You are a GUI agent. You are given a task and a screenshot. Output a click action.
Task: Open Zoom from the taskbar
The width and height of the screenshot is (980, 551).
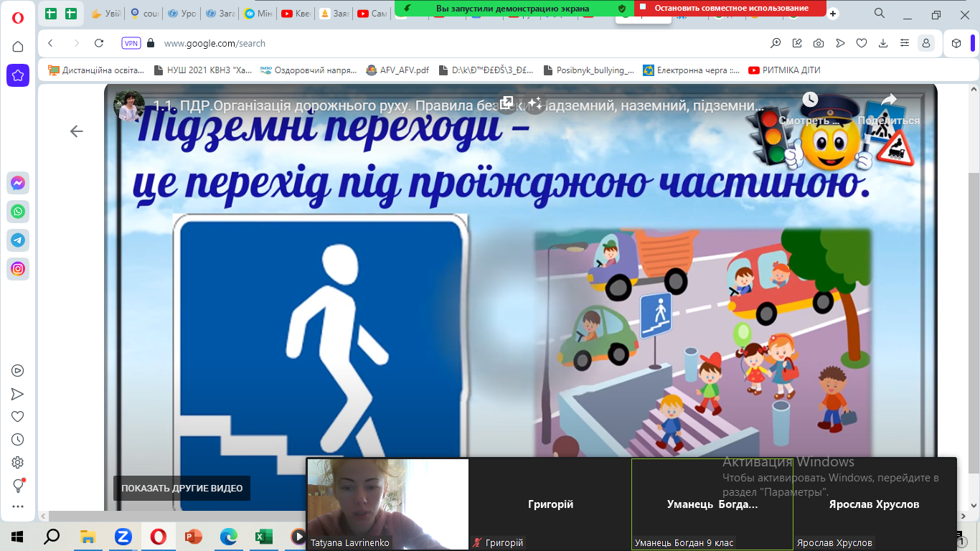point(123,537)
